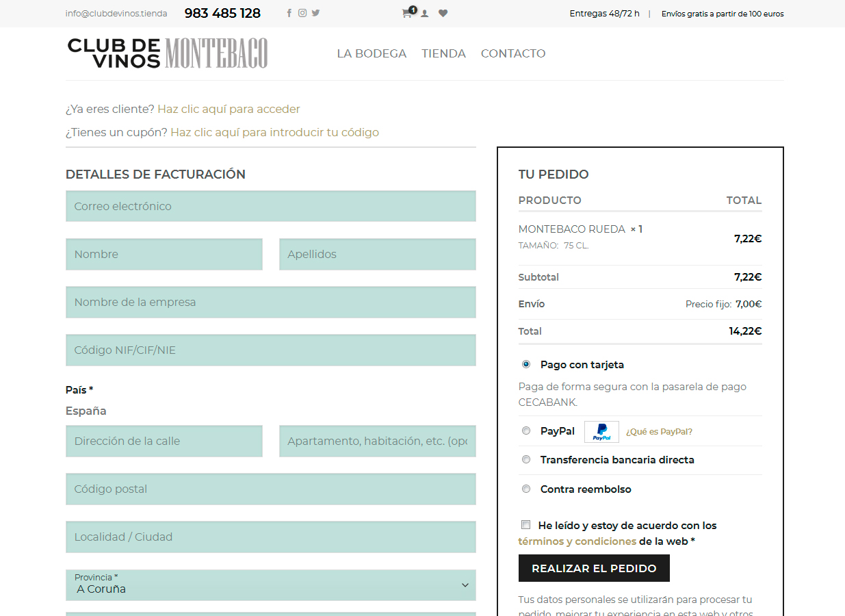Click the TU PEDIDO heading
The height and width of the screenshot is (616, 845).
point(554,175)
